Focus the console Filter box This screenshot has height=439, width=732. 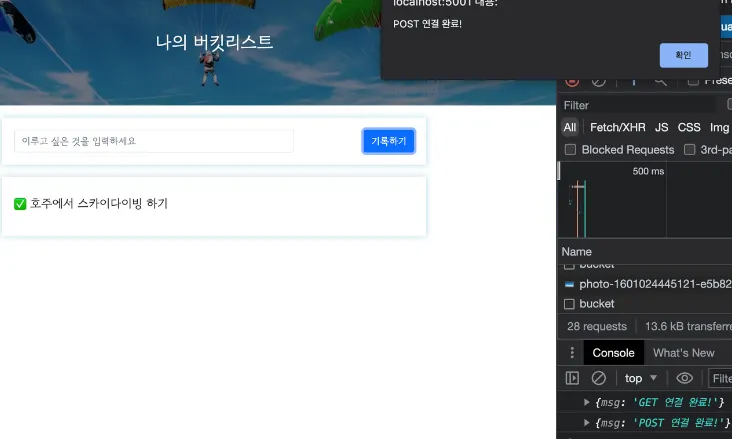[x=720, y=378]
